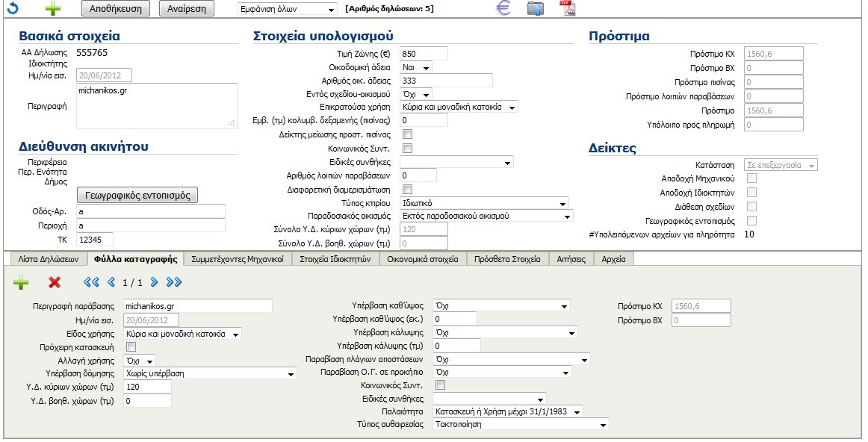Click Τιμή Ζώνης (€) field

pos(424,54)
